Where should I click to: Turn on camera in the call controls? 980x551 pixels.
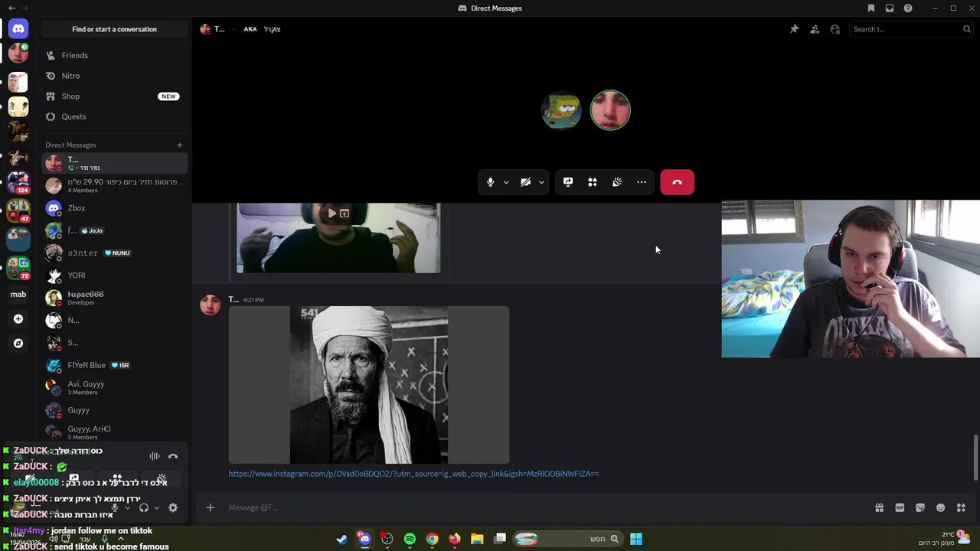[525, 182]
